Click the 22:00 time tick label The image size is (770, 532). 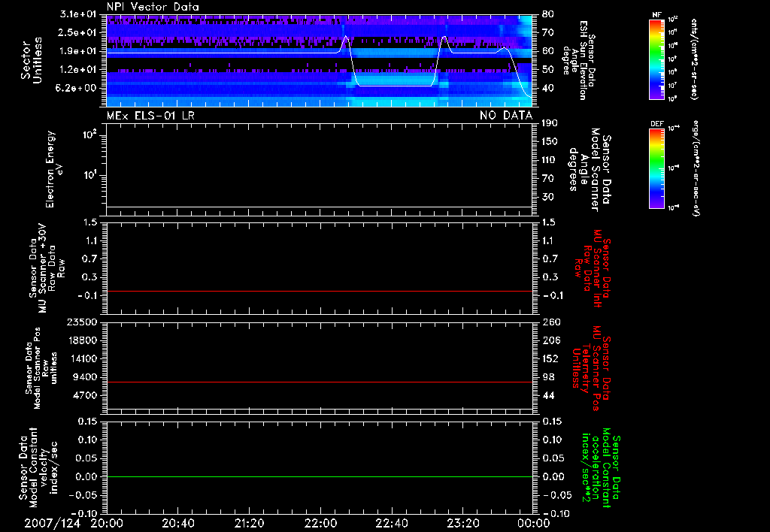coord(320,523)
